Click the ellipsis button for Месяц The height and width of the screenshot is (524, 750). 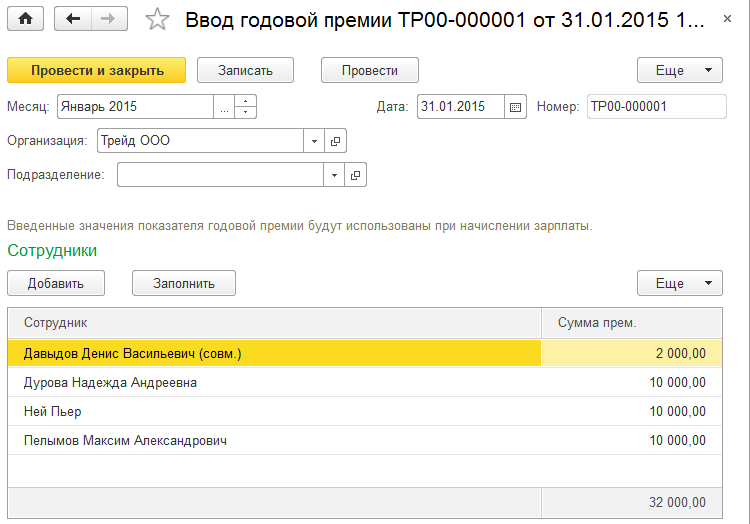pos(224,106)
